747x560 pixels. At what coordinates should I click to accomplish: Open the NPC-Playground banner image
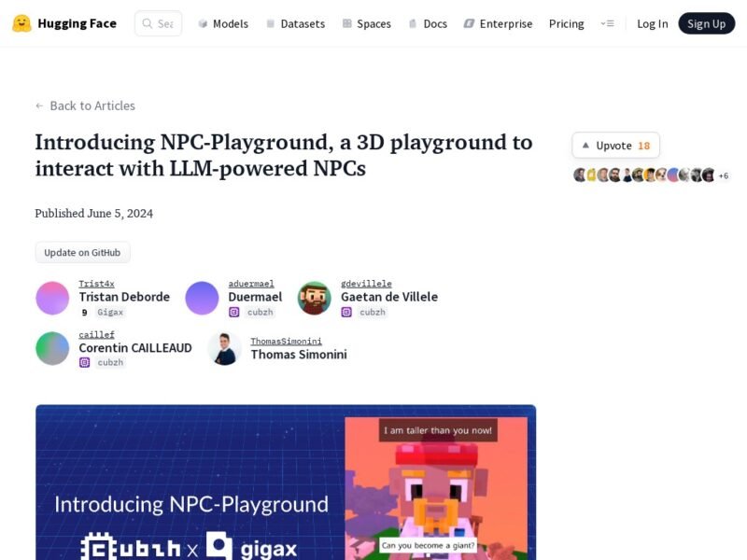(x=286, y=483)
